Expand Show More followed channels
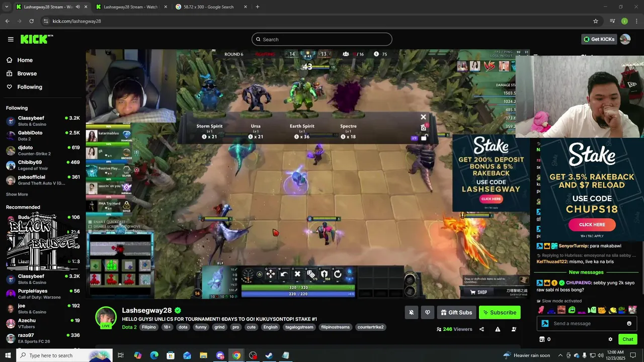This screenshot has width=644, height=362. tap(17, 194)
